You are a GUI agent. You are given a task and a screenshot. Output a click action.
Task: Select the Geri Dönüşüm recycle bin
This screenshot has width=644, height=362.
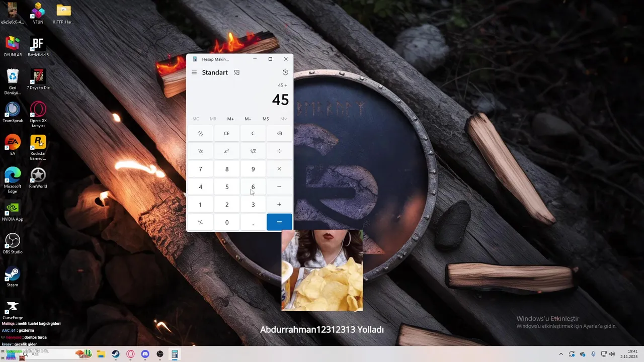pyautogui.click(x=13, y=81)
